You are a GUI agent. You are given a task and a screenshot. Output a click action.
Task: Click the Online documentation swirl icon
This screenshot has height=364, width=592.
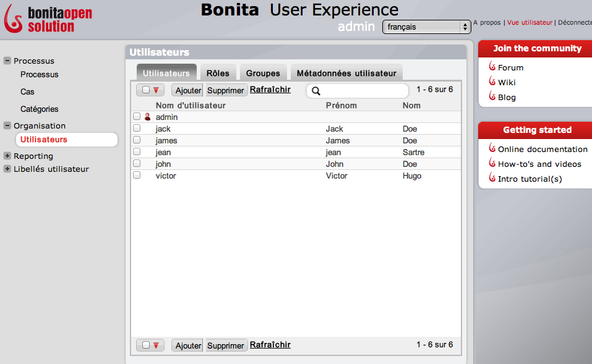(x=492, y=148)
